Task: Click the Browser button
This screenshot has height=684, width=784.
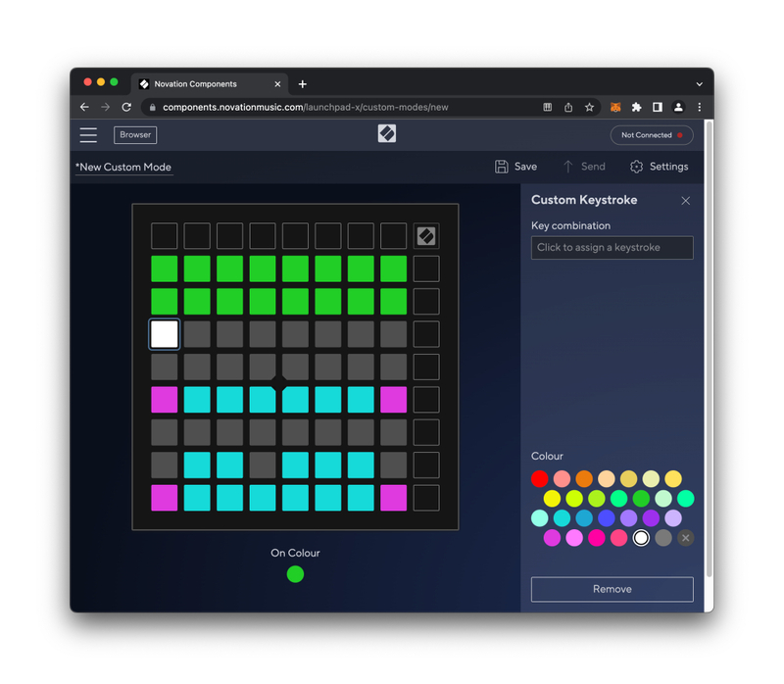Action: coord(135,135)
